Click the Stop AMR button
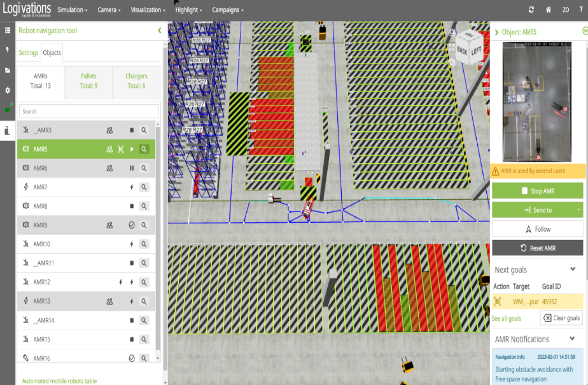Image resolution: width=588 pixels, height=385 pixels. tap(537, 191)
